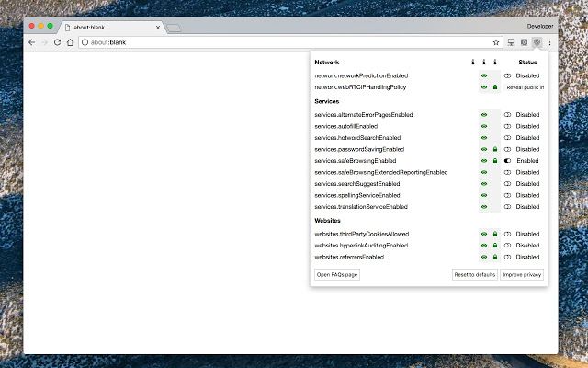Enable the services.translationServiceEnabled toggle
The image size is (588, 368).
click(507, 207)
